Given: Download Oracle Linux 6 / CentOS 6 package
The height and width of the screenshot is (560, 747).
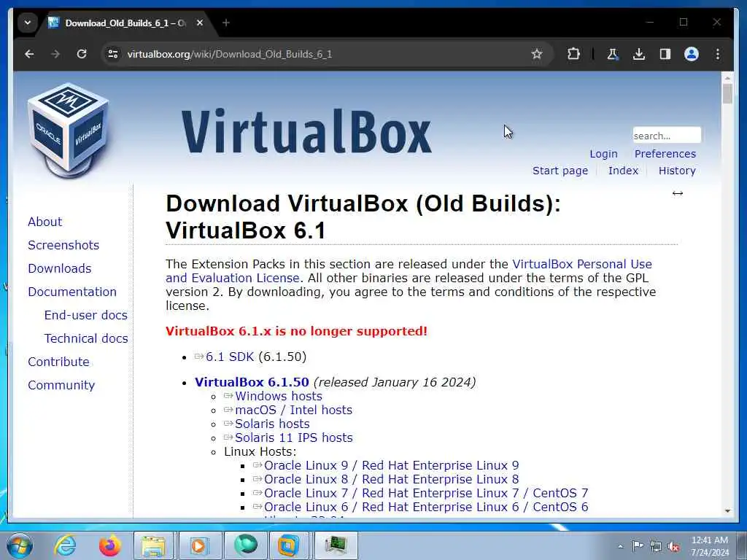Looking at the screenshot, I should tap(426, 507).
